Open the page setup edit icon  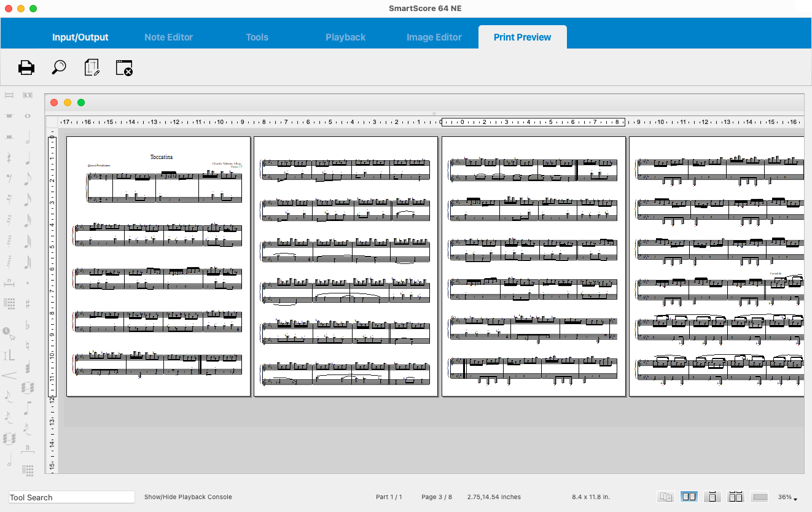(92, 68)
